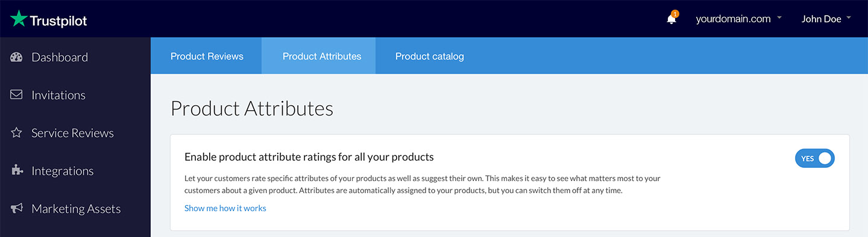Click the Trustpilot wordmark text

(59, 21)
